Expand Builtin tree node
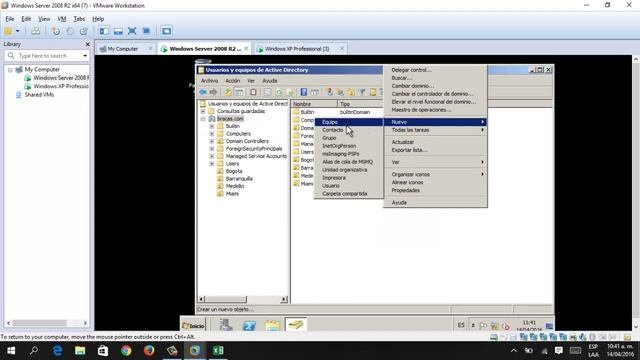The image size is (640, 360). [212, 126]
